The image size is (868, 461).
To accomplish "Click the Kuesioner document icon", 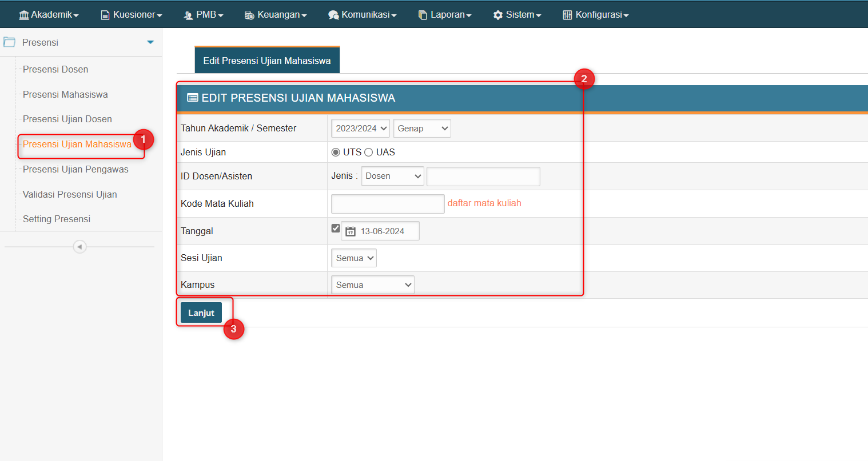I will point(105,15).
